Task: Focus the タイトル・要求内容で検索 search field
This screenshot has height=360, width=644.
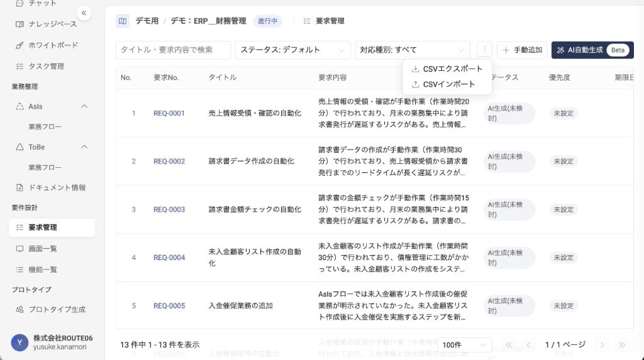Action: click(x=174, y=50)
